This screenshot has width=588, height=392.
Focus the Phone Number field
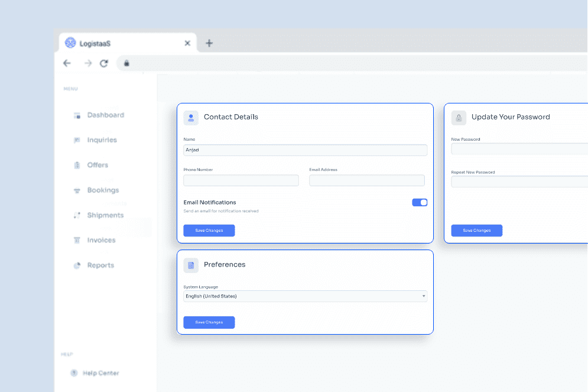(241, 180)
